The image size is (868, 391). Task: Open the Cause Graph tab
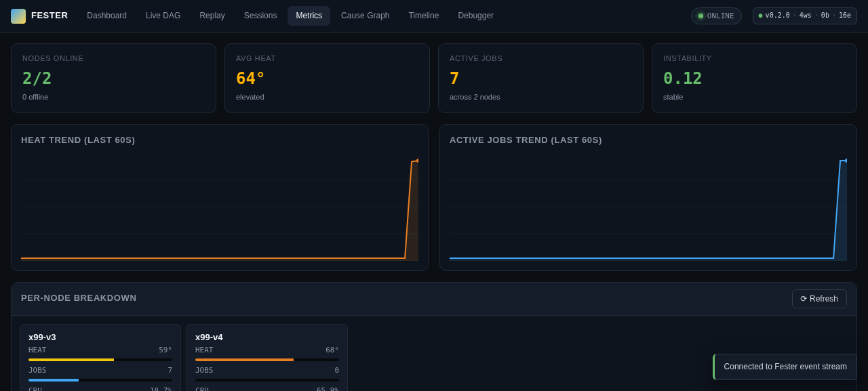pyautogui.click(x=365, y=16)
